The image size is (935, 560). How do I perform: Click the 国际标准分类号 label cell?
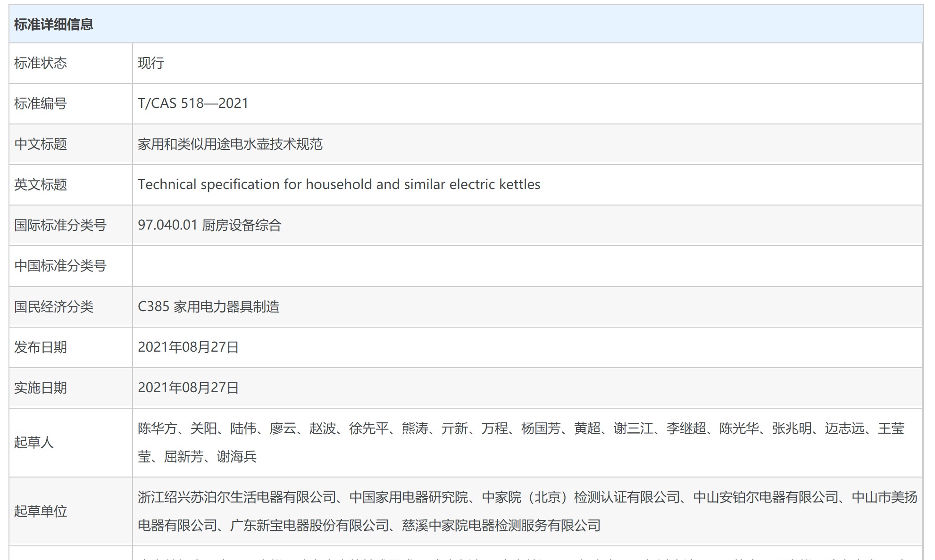point(60,225)
